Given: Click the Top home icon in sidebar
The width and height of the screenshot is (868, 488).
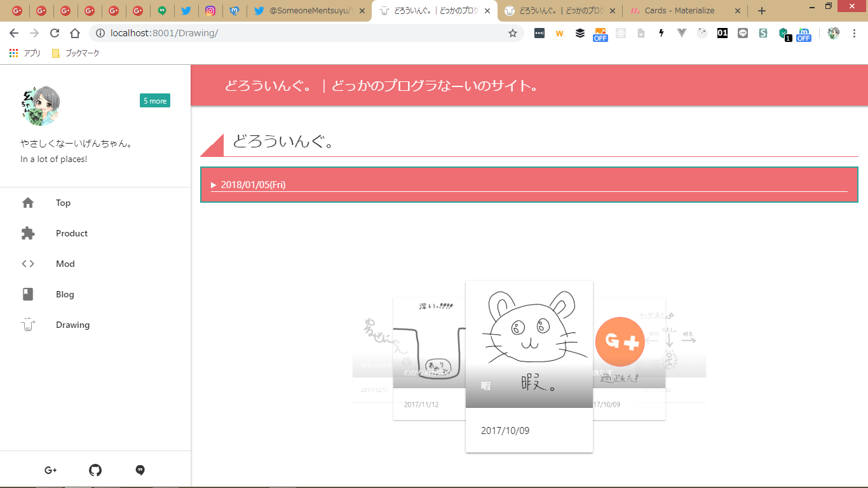Looking at the screenshot, I should [28, 203].
